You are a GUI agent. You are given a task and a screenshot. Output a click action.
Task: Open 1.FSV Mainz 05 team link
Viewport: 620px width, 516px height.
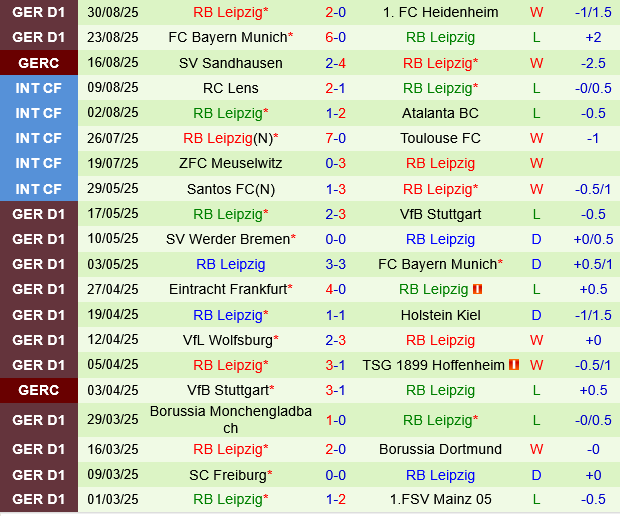tap(440, 499)
